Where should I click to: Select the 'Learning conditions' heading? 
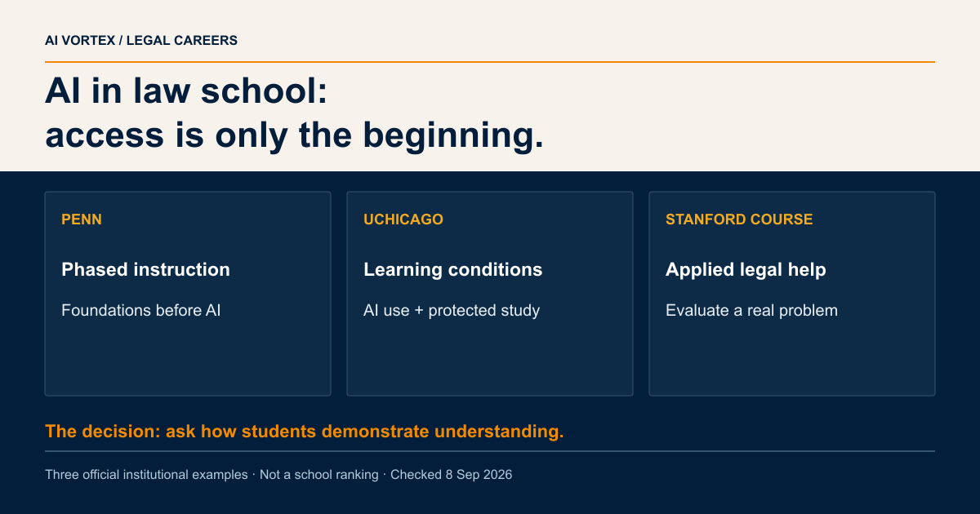[452, 269]
